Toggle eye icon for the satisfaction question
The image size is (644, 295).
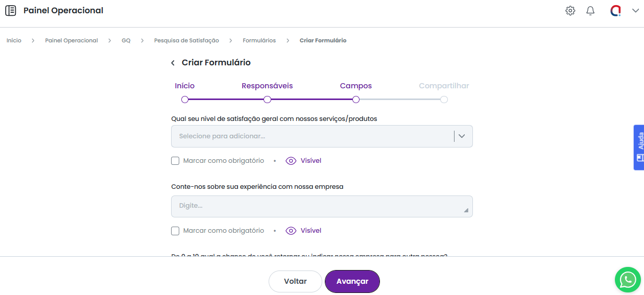[291, 161]
